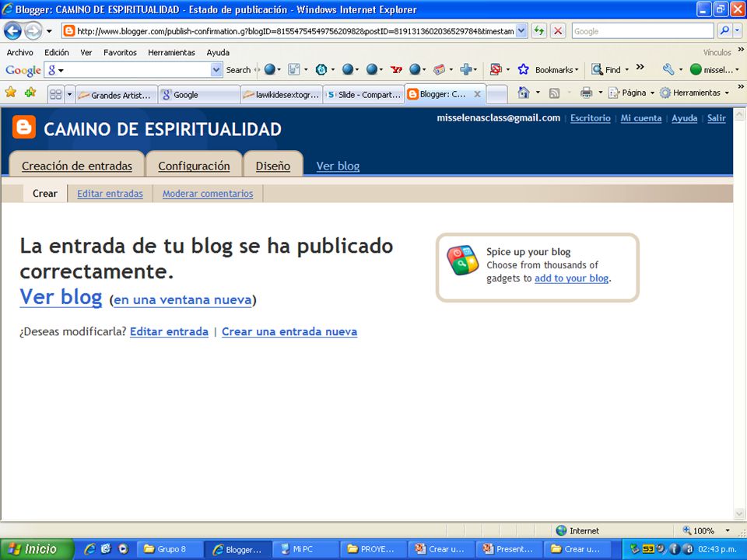747x560 pixels.
Task: Open the Creación de entradas tab
Action: click(77, 166)
